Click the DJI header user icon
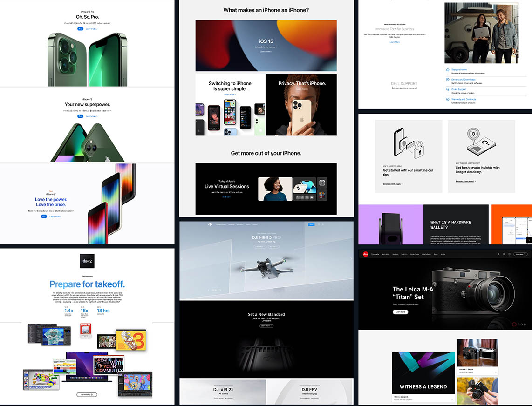Image resolution: width=532 pixels, height=406 pixels. tap(323, 224)
